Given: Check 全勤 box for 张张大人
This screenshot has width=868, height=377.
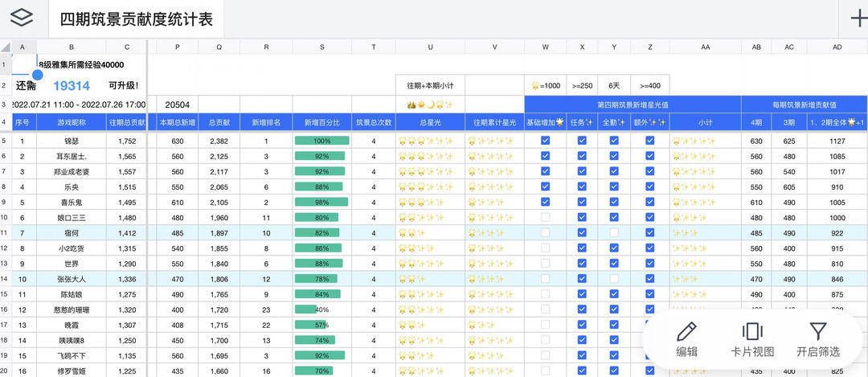Looking at the screenshot, I should pos(614,278).
